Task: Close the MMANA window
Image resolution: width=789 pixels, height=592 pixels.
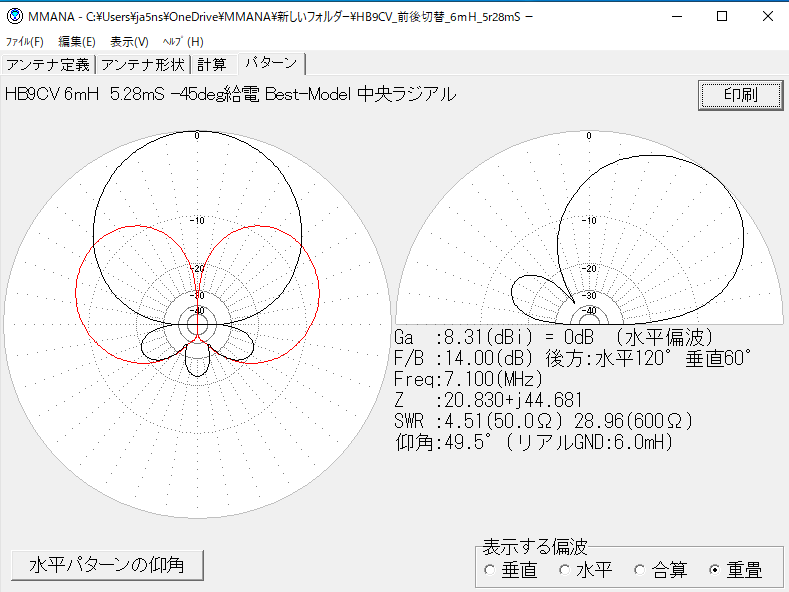Action: (767, 17)
